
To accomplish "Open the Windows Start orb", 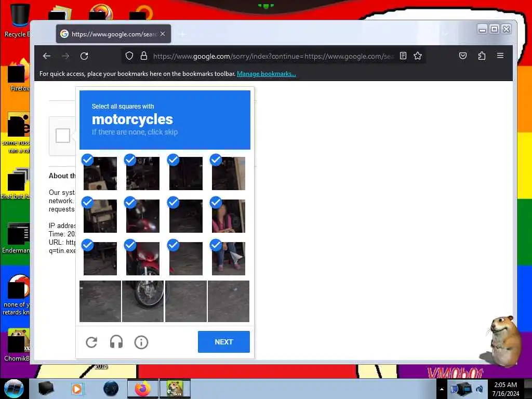I will 14,389.
